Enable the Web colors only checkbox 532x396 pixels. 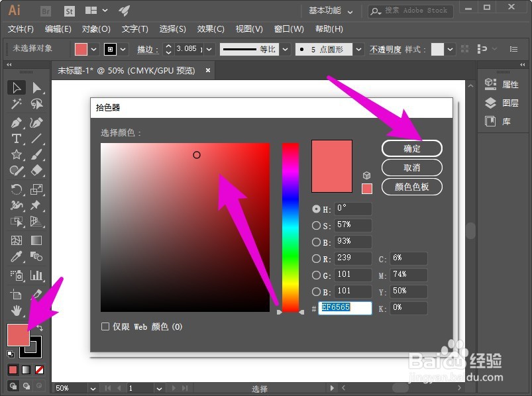pyautogui.click(x=105, y=326)
